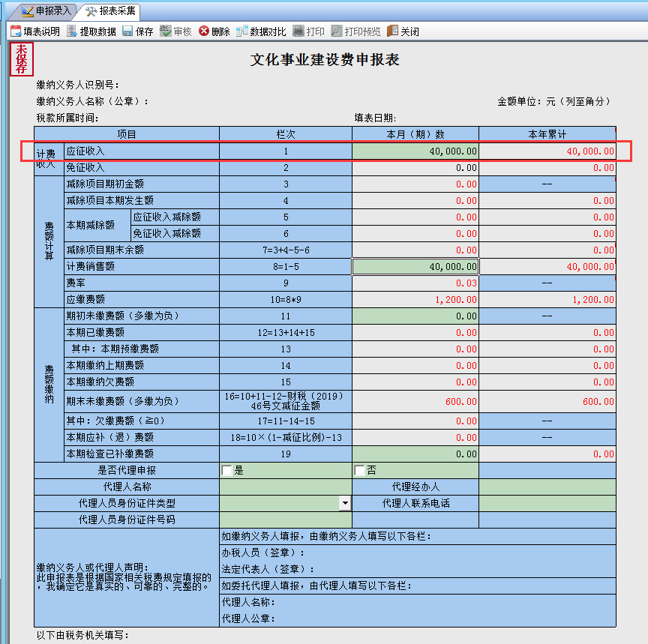Screen dimensions: 648x644
Task: Select the 本期检查已补缴费额 本月数 cell
Action: [x=415, y=454]
